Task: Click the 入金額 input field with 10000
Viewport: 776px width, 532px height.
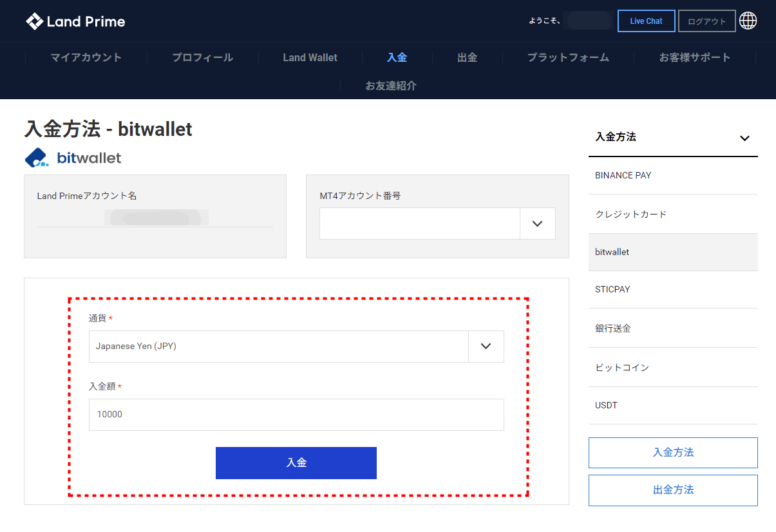Action: click(296, 415)
